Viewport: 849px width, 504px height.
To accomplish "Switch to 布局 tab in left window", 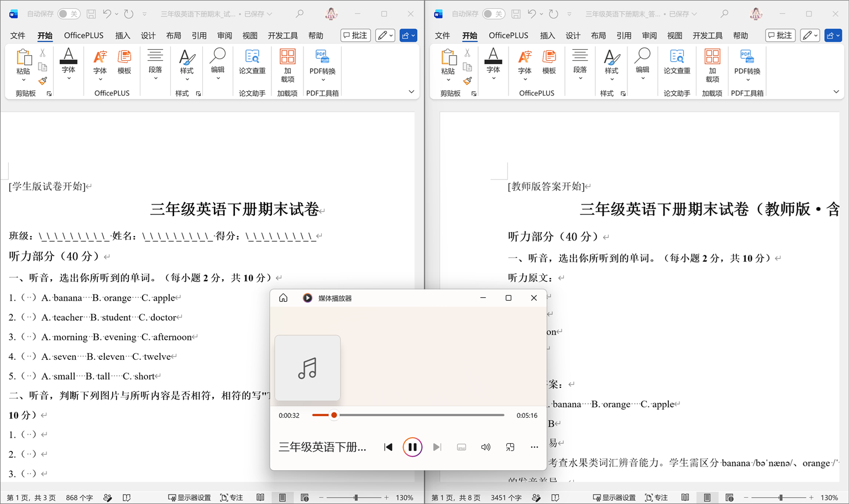I will 174,35.
